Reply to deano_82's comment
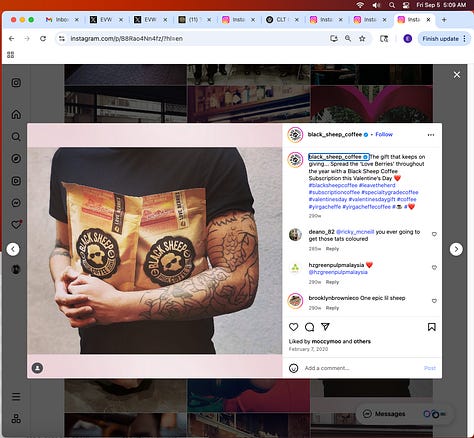This screenshot has width=474, height=438. 332,249
